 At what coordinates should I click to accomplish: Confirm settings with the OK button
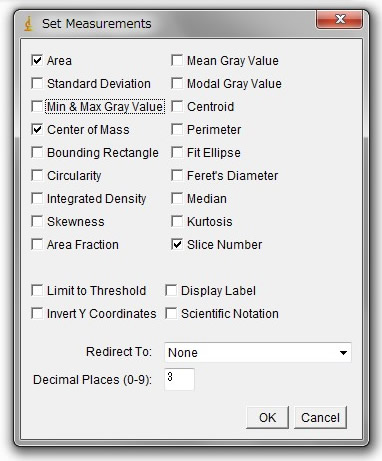click(x=267, y=417)
